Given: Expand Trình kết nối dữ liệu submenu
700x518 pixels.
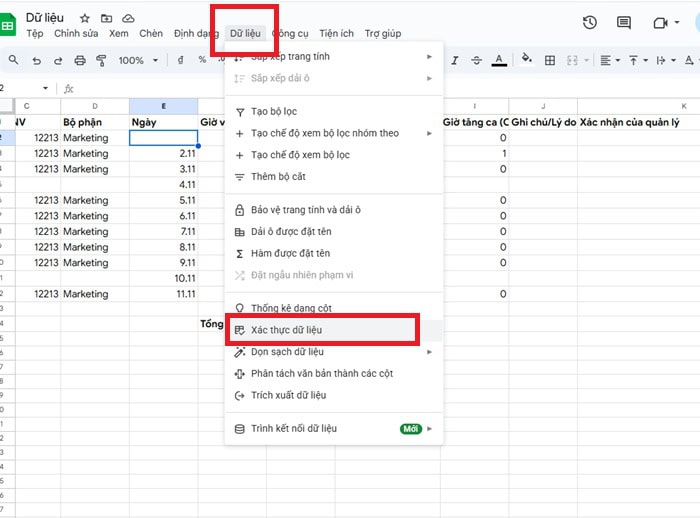Looking at the screenshot, I should (x=334, y=429).
